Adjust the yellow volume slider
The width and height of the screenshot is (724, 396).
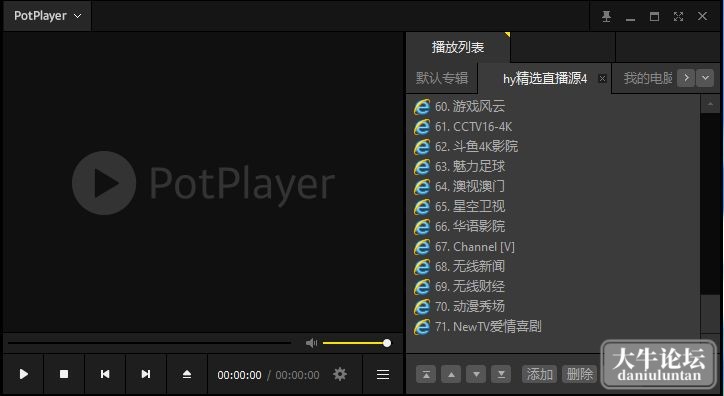click(356, 343)
